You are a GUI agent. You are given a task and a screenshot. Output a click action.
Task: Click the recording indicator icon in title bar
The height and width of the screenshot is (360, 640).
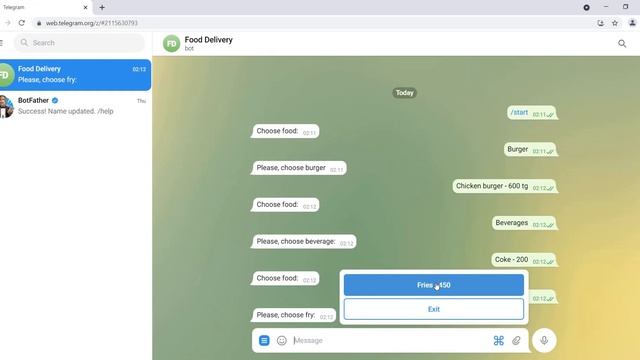coord(586,7)
